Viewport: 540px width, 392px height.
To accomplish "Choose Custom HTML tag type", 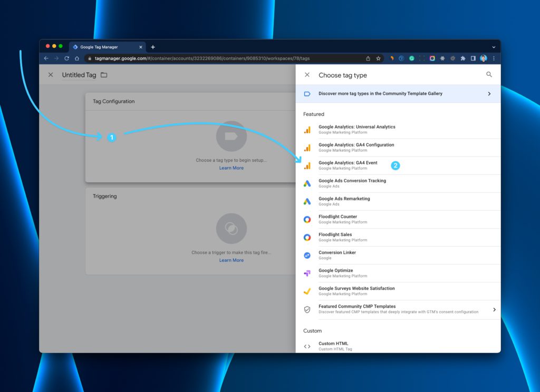I will (x=398, y=346).
